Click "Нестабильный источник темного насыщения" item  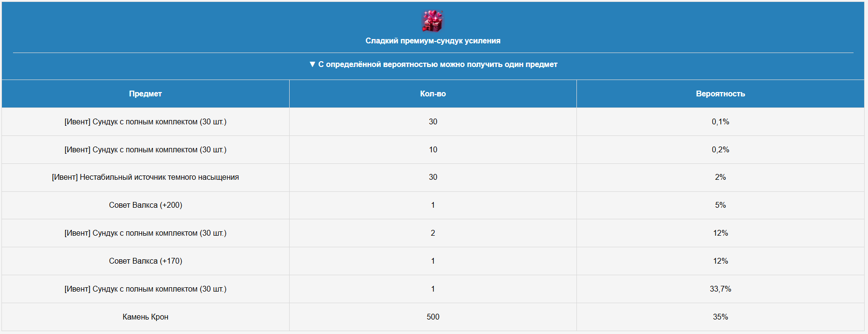pos(146,177)
